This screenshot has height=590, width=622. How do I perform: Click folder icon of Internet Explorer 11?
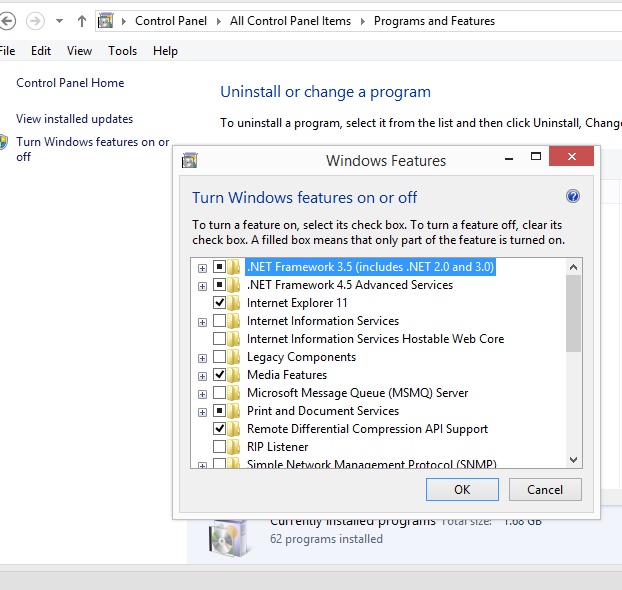point(234,303)
